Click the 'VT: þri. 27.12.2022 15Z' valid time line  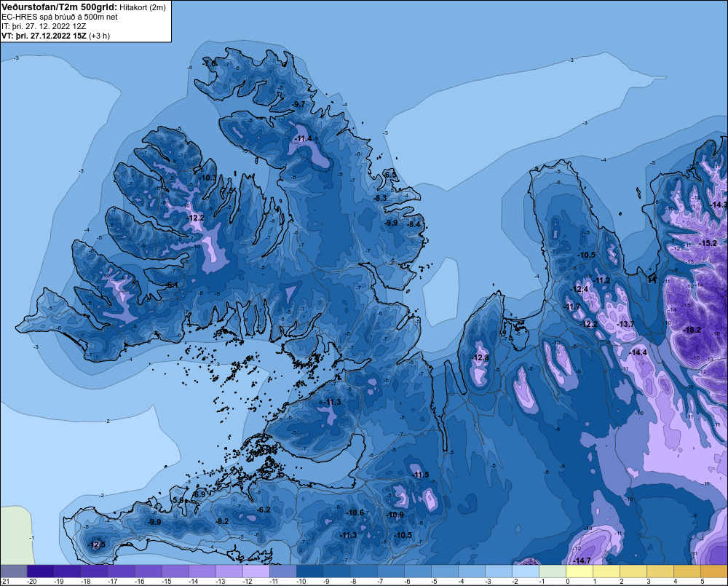click(x=44, y=36)
